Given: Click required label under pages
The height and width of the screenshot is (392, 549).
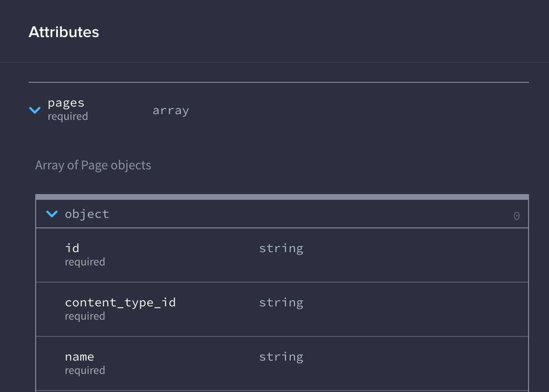Looking at the screenshot, I should point(68,117).
